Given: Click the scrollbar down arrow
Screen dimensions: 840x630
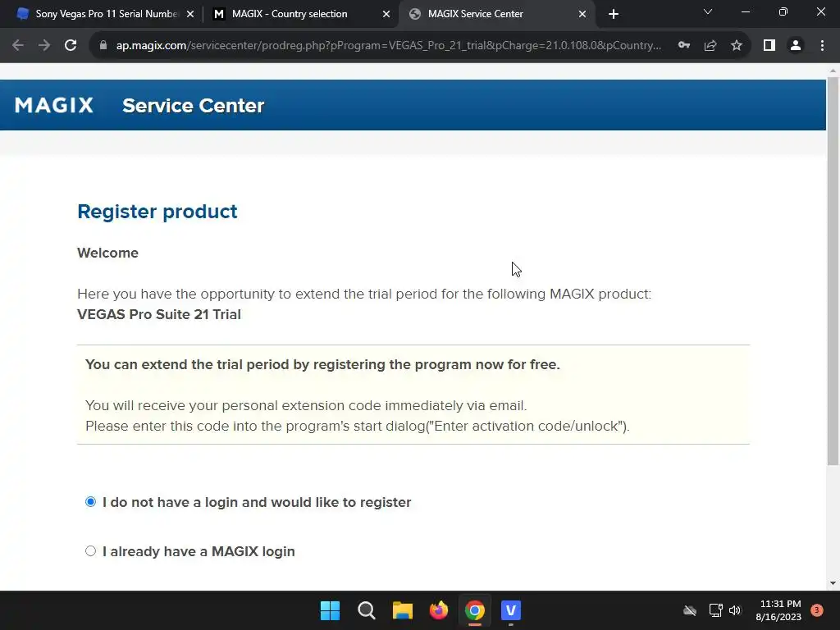Looking at the screenshot, I should (x=833, y=583).
